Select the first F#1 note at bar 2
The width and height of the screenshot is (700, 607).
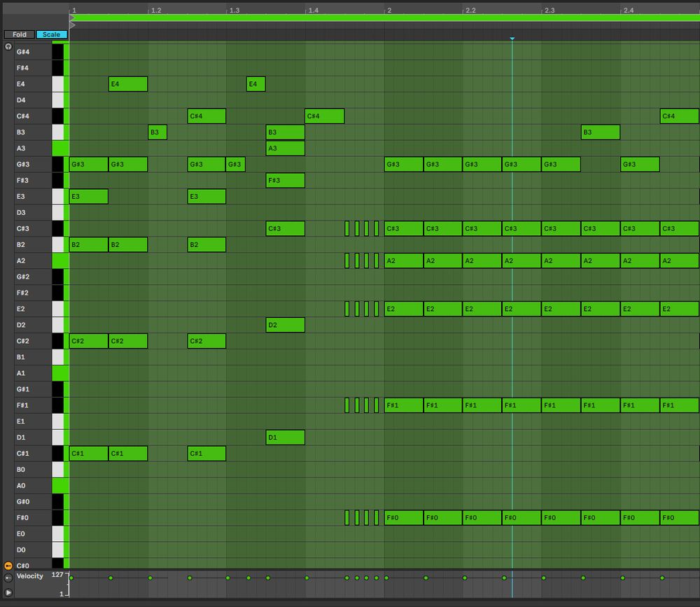pyautogui.click(x=404, y=405)
